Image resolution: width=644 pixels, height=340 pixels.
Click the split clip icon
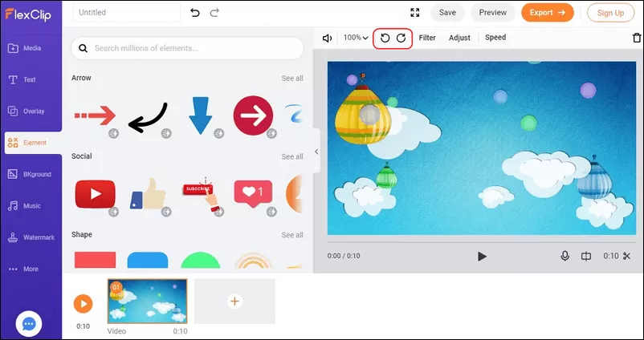(x=586, y=256)
